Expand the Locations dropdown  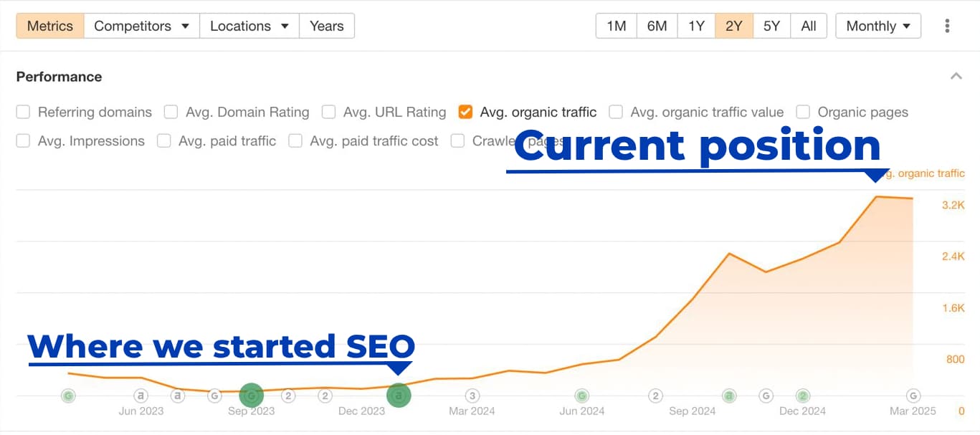249,27
